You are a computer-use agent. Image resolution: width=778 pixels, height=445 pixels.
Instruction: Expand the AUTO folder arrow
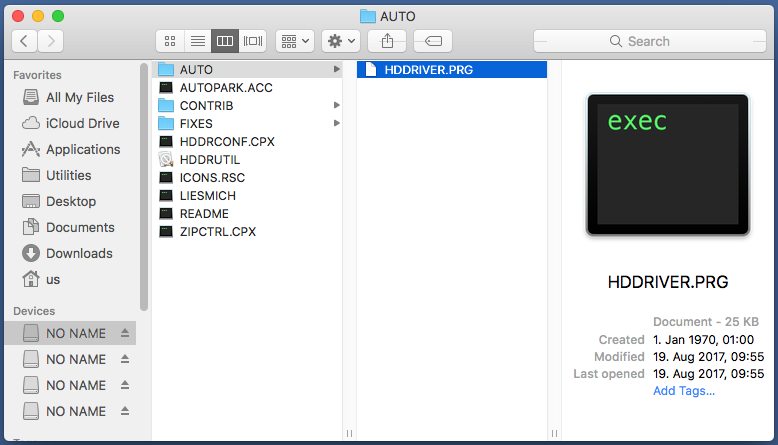click(336, 69)
